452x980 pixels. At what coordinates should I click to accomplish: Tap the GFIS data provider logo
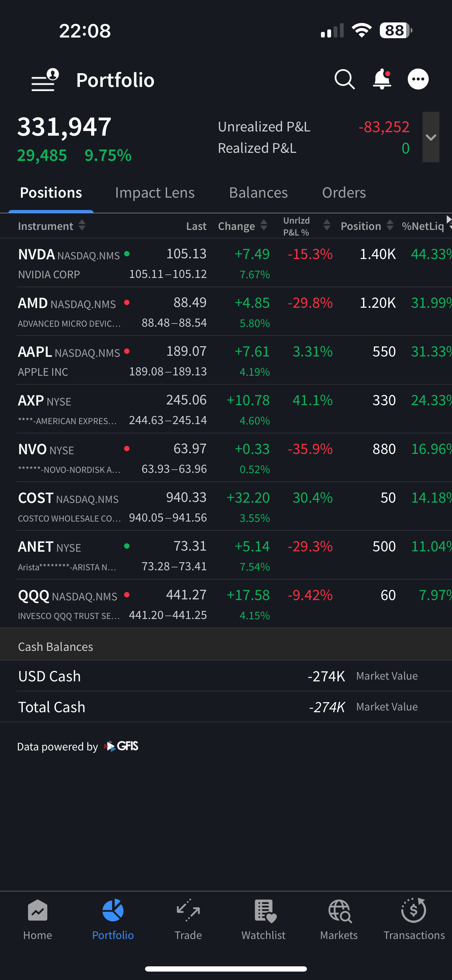coord(122,747)
